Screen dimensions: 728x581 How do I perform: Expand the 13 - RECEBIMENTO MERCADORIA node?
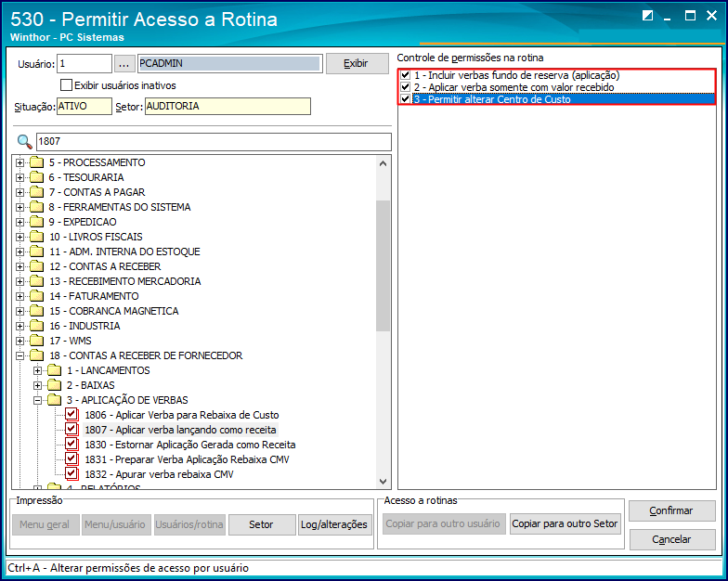pyautogui.click(x=20, y=282)
